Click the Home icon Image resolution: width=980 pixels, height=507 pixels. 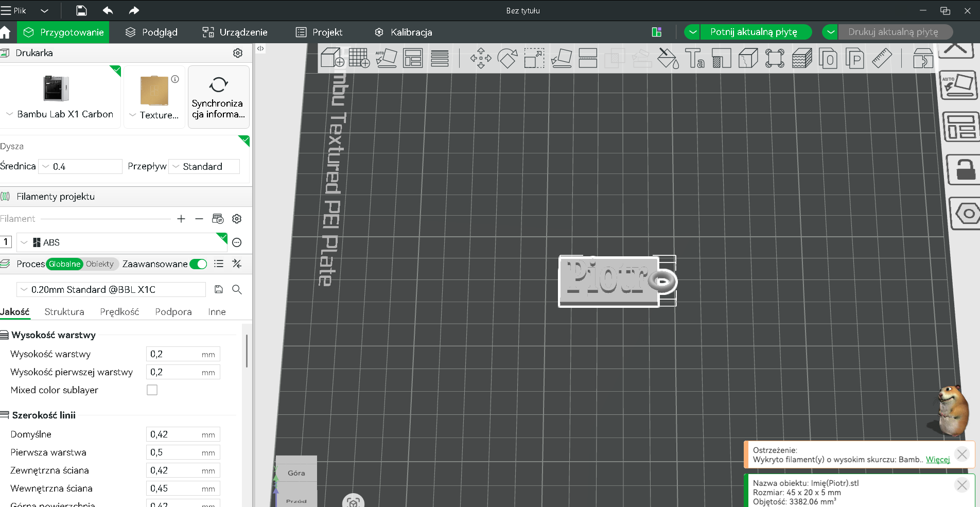click(x=6, y=32)
